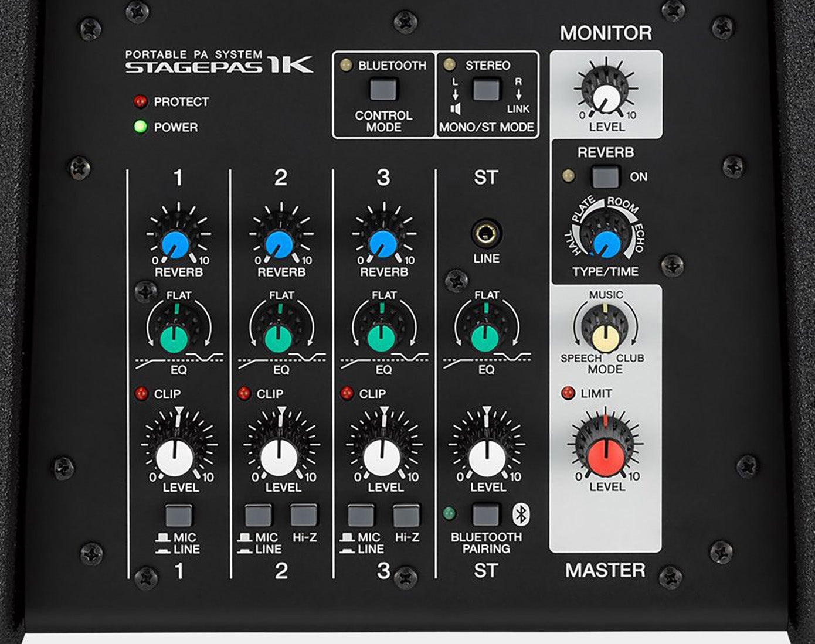Switch MONO/ST MODE to stereo link

point(485,89)
